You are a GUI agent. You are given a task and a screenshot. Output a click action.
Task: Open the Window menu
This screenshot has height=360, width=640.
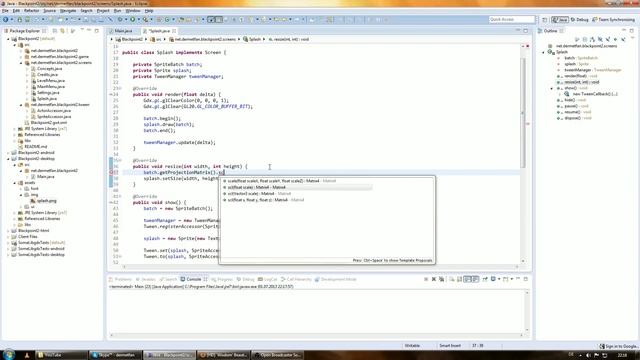[133, 11]
